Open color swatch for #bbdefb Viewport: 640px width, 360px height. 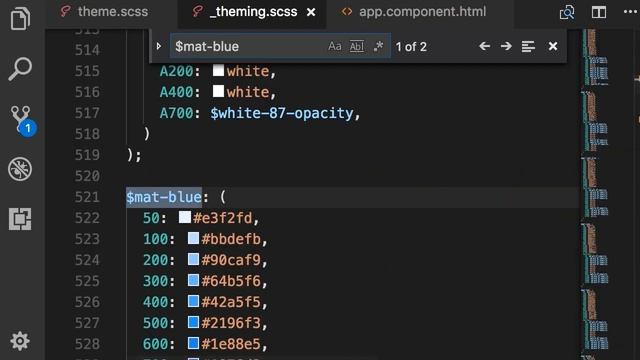pos(193,238)
